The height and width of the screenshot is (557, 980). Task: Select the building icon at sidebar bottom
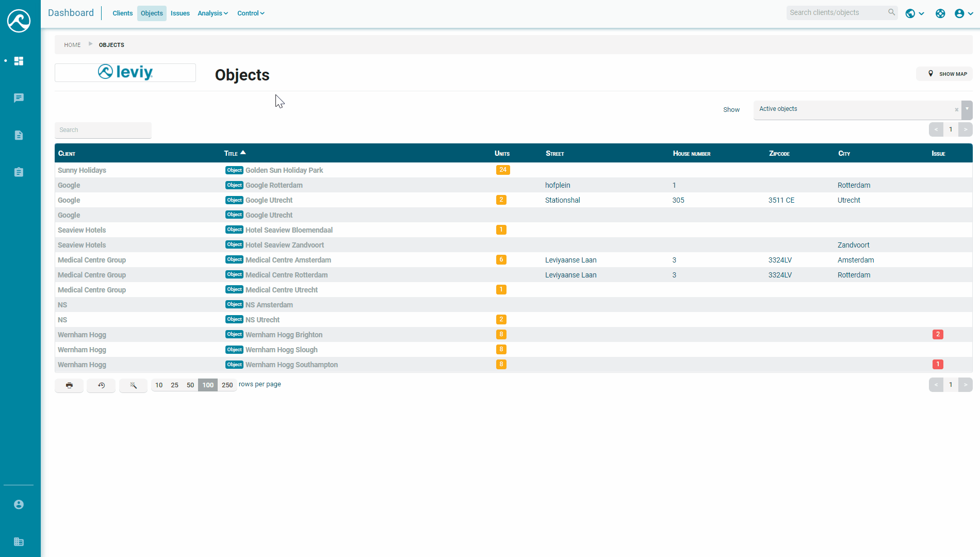click(x=19, y=542)
